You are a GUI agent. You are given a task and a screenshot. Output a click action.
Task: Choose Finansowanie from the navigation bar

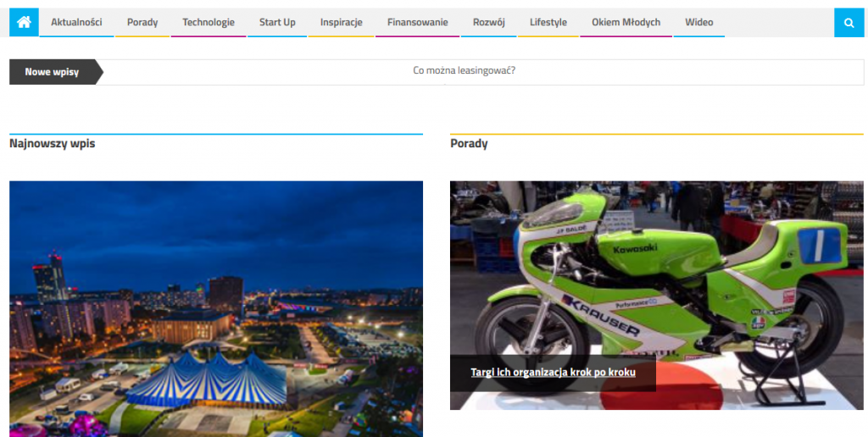point(418,23)
